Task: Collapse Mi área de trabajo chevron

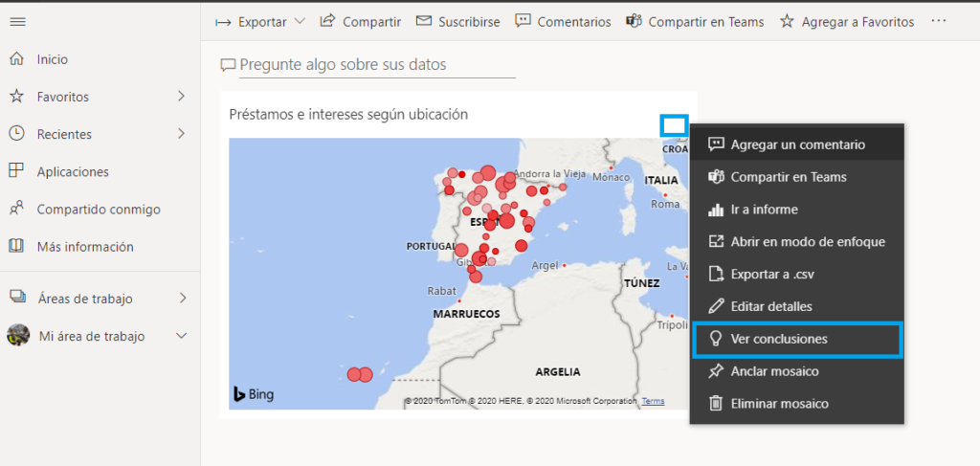Action: tap(181, 336)
